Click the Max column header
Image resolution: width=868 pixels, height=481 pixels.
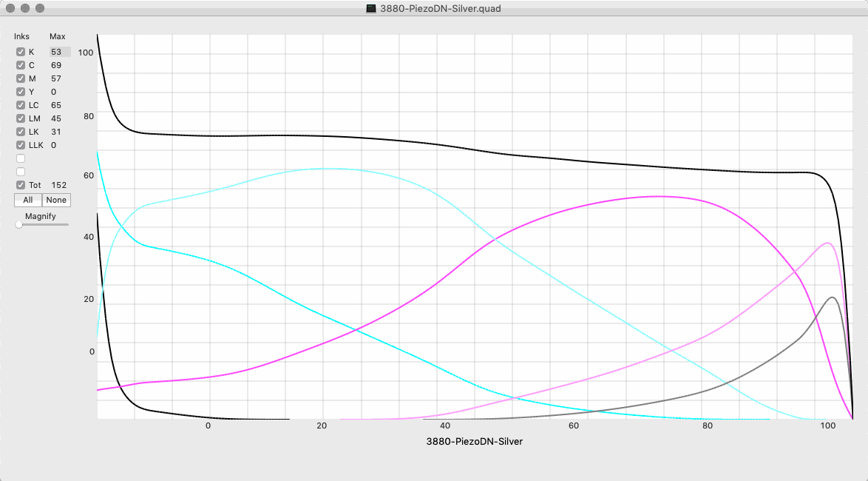coord(57,36)
